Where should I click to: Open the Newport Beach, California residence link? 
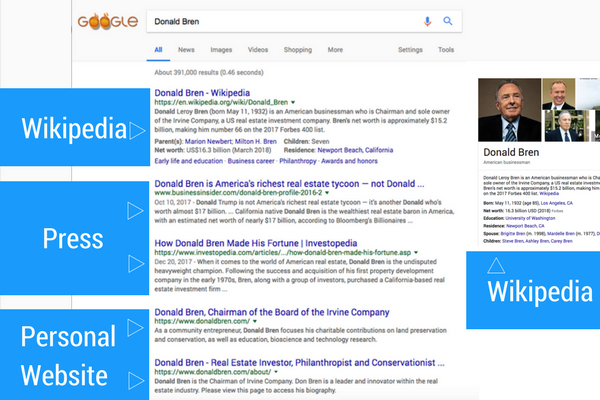[355, 150]
